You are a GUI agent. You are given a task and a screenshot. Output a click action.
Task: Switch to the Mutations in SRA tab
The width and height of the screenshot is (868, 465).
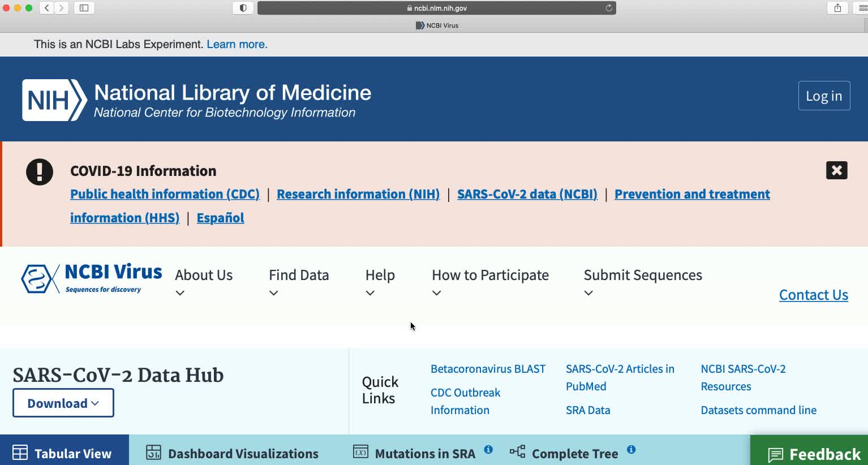click(x=414, y=453)
